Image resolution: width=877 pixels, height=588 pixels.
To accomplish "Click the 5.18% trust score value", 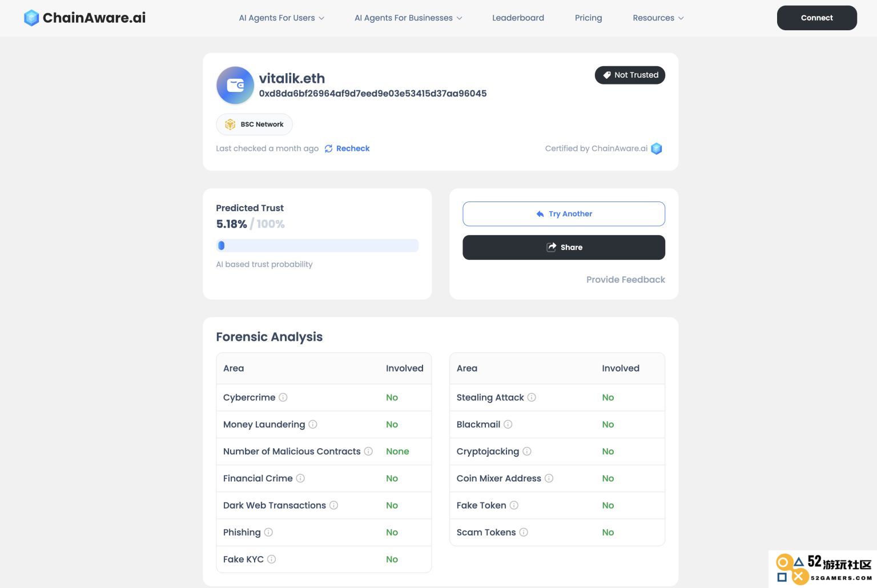I will point(231,224).
